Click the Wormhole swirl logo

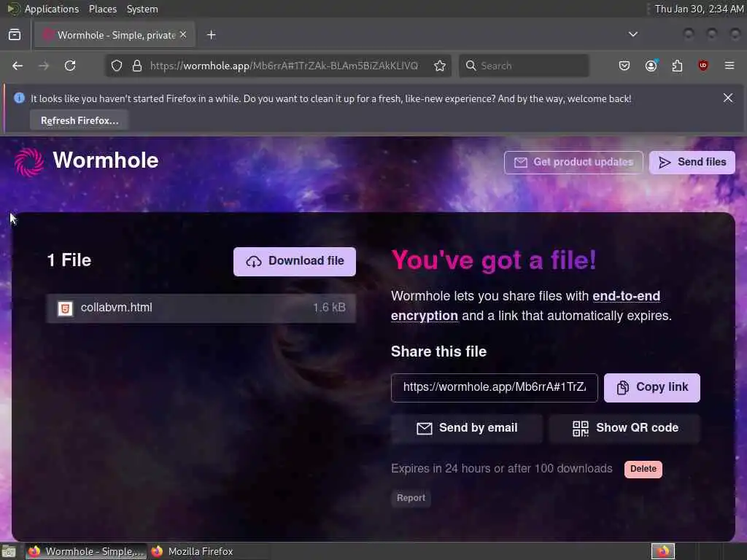29,162
